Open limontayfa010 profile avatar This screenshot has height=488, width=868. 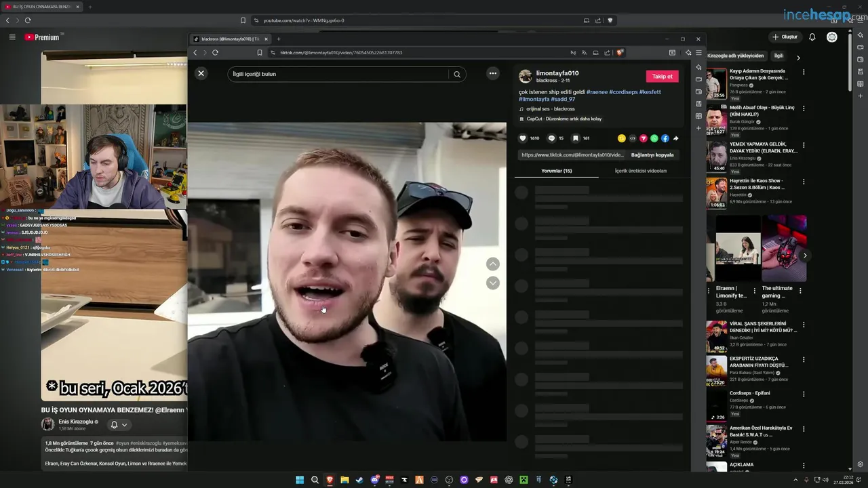pyautogui.click(x=525, y=76)
